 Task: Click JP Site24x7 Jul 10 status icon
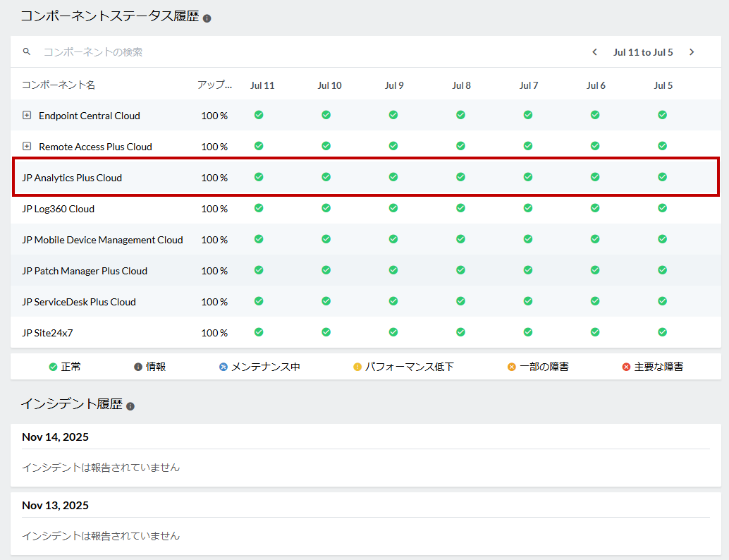point(326,332)
